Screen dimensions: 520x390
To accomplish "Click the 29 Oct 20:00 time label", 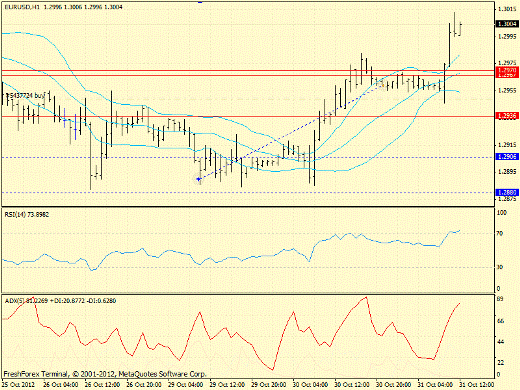I will 269,384.
